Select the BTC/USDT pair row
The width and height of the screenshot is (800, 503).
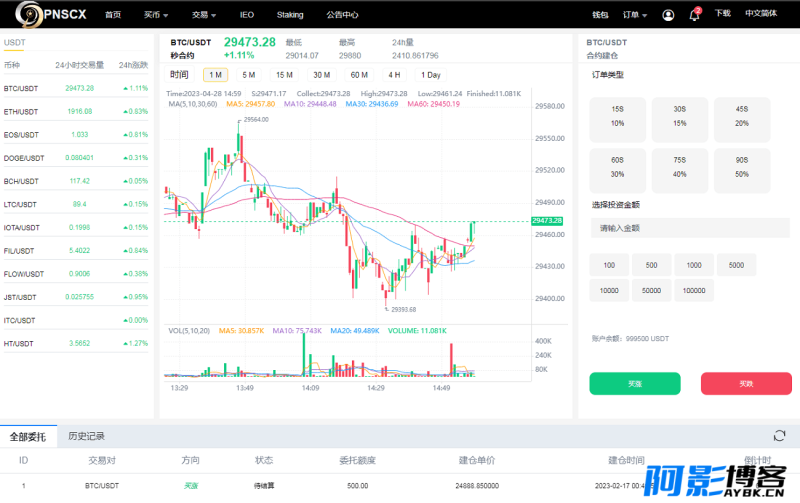pos(76,88)
